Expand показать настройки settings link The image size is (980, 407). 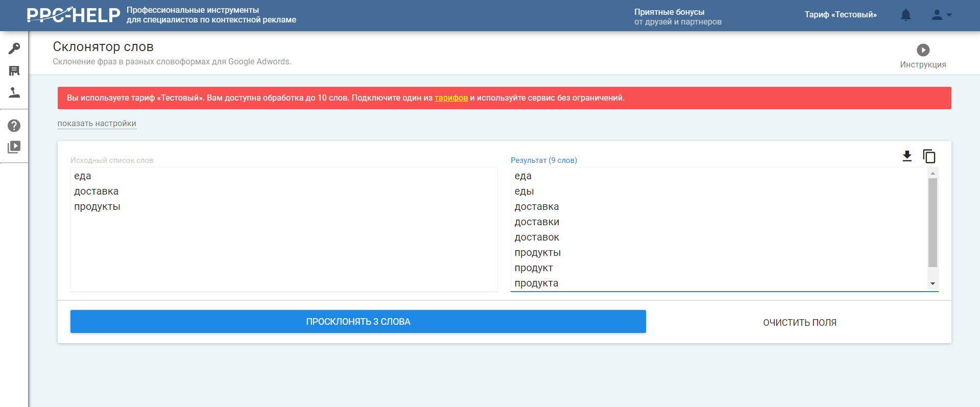click(97, 124)
